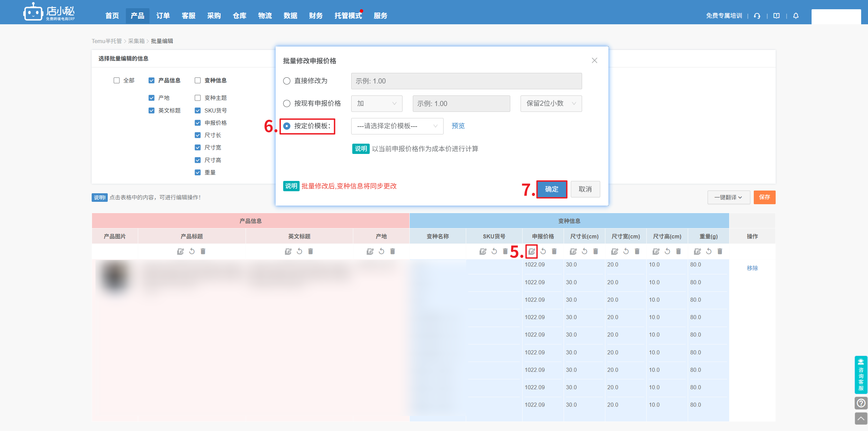Click the blue 确定 button
The height and width of the screenshot is (431, 868).
point(551,189)
